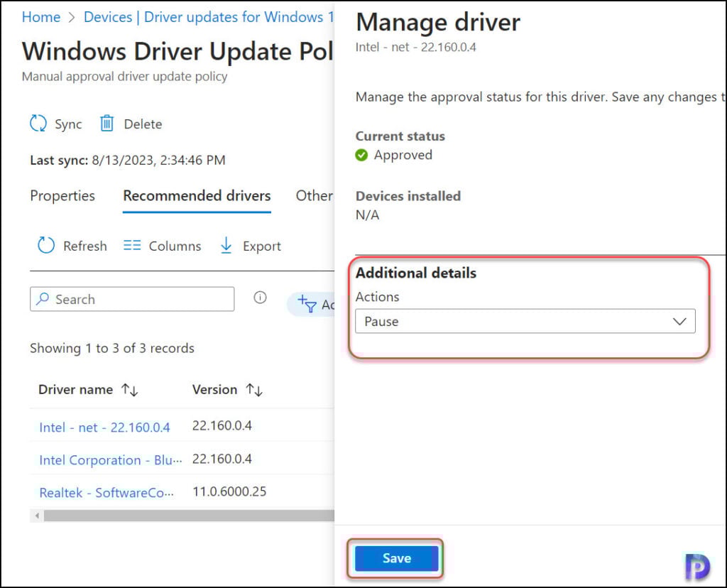The image size is (727, 588).
Task: Go to Home breadcrumb
Action: click(41, 17)
